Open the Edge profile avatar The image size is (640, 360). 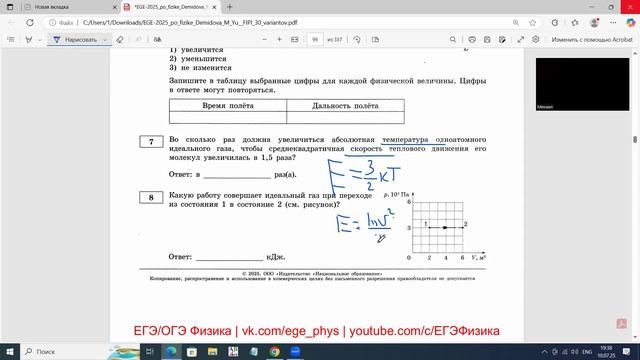coord(594,23)
